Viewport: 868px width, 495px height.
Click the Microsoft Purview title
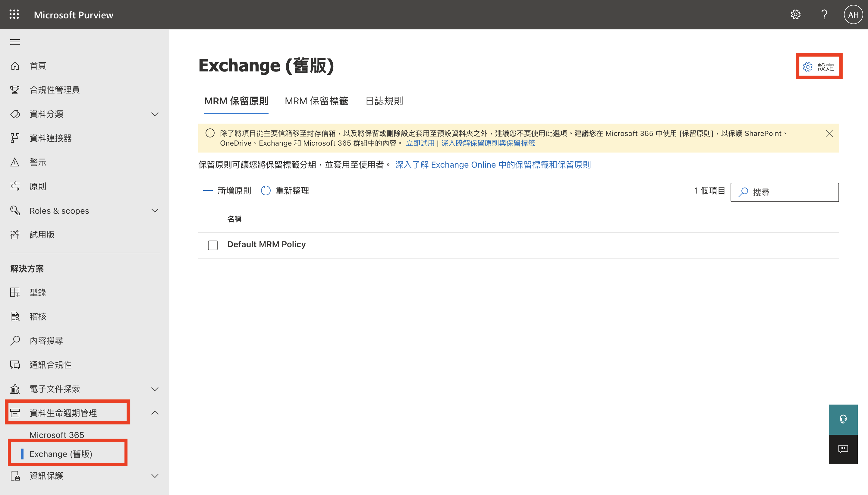[74, 15]
